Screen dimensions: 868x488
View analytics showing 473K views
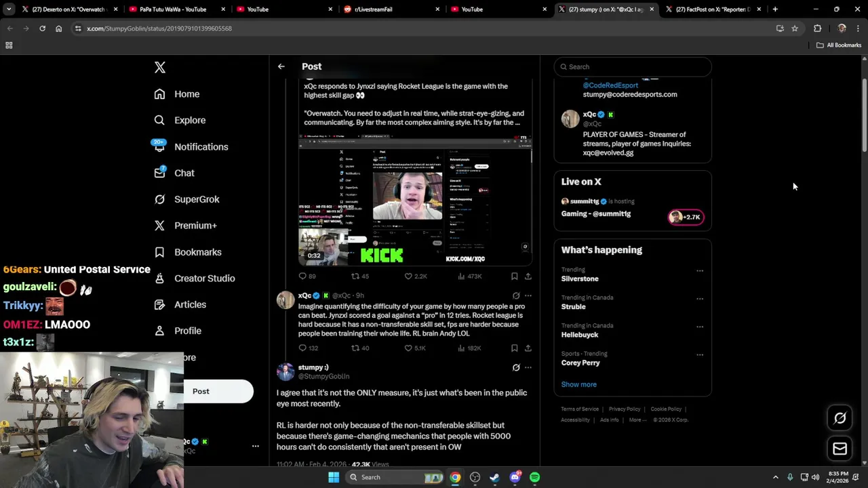470,277
